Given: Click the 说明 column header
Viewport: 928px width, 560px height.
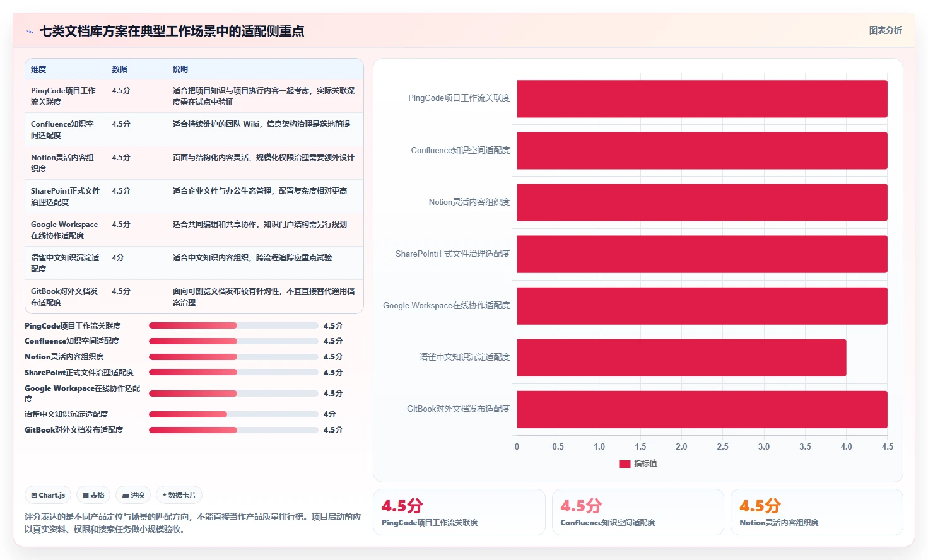Looking at the screenshot, I should 180,69.
